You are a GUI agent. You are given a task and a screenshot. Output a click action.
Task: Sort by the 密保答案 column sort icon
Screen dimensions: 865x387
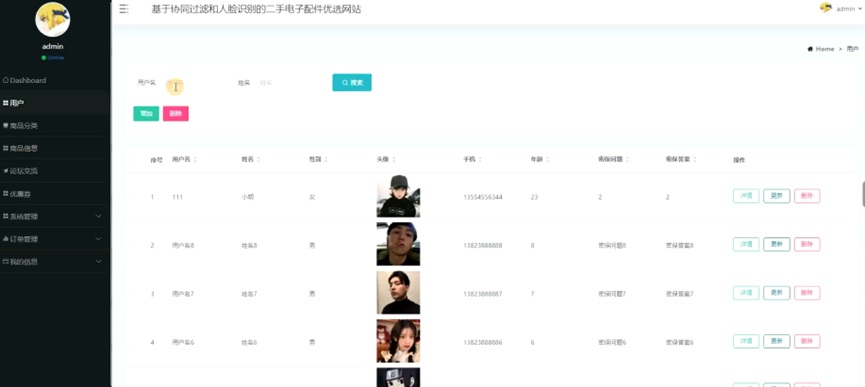pos(695,160)
